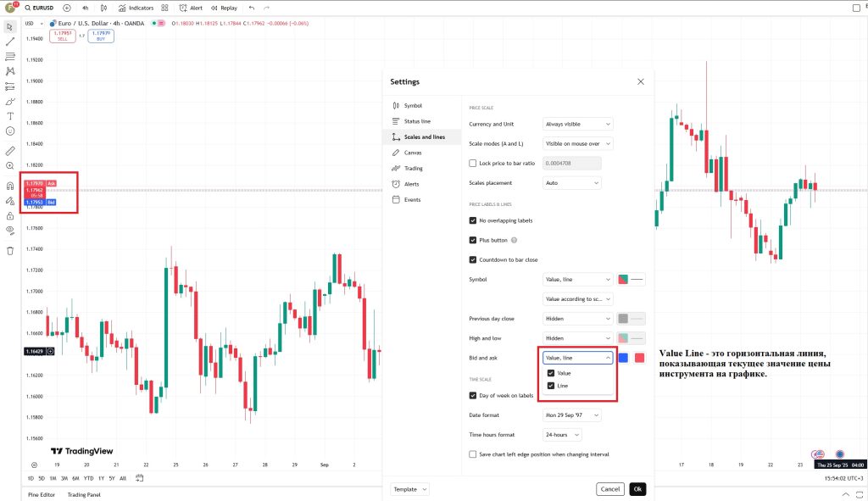This screenshot has height=501, width=868.
Task: Select the trend line drawing tool
Action: (10, 42)
